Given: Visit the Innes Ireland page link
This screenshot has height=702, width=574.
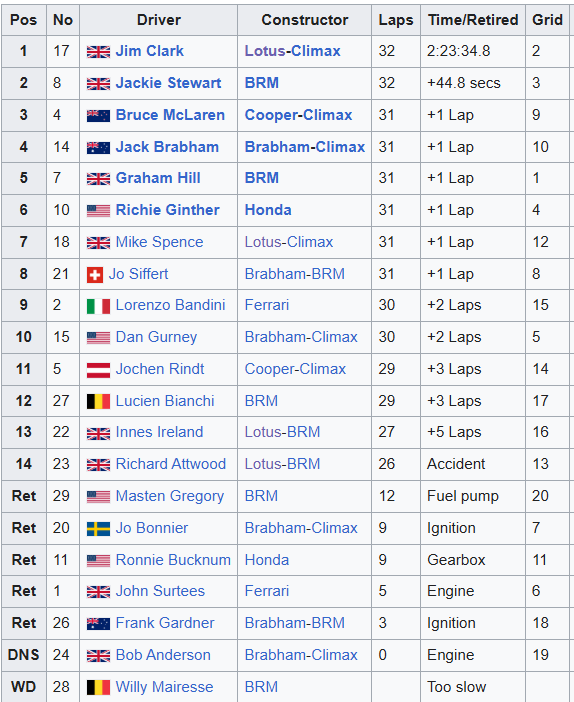Looking at the screenshot, I should (x=159, y=432).
